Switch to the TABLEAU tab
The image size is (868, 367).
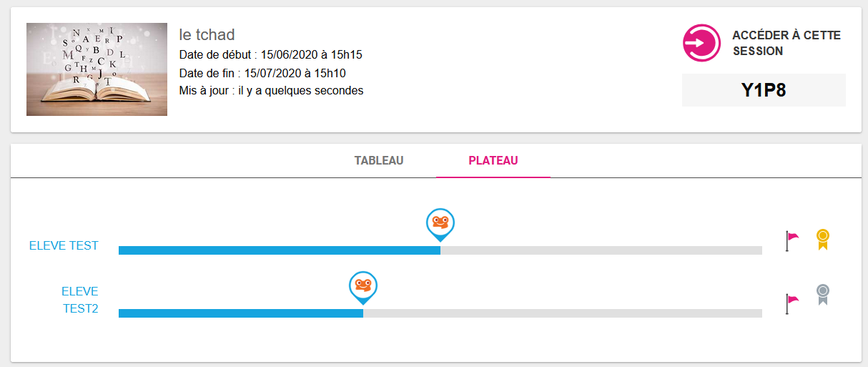coord(379,160)
